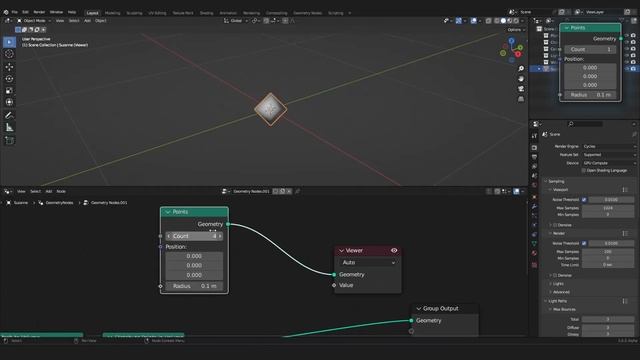Toggle viewport overlays button
The image size is (640, 360).
point(473,21)
